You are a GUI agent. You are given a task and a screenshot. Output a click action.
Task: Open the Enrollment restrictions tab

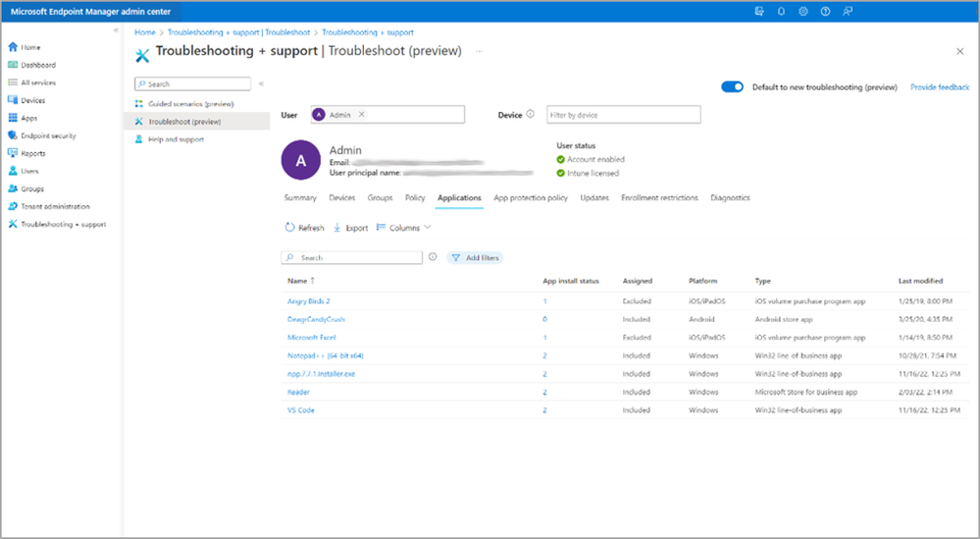pos(659,197)
